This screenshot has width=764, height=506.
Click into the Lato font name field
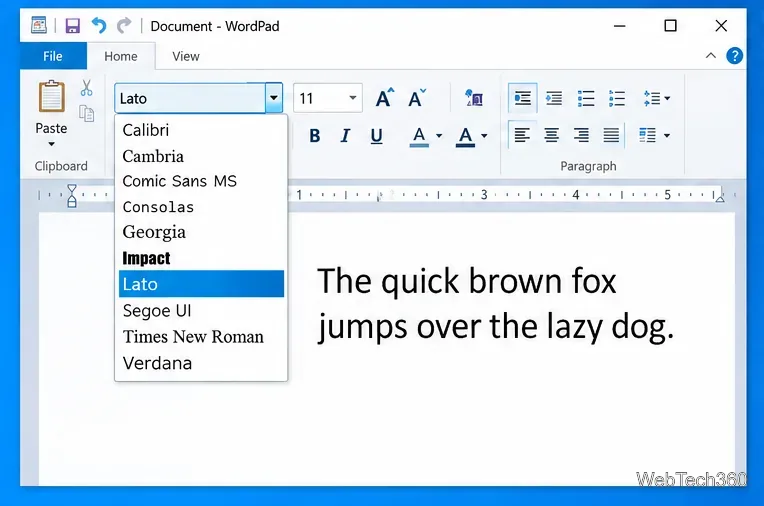(190, 98)
